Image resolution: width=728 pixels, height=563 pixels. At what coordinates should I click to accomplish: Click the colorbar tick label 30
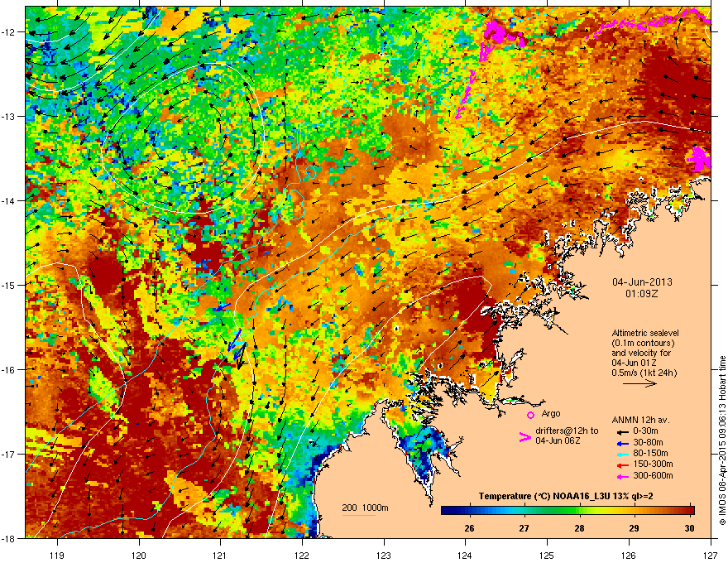pos(689,528)
